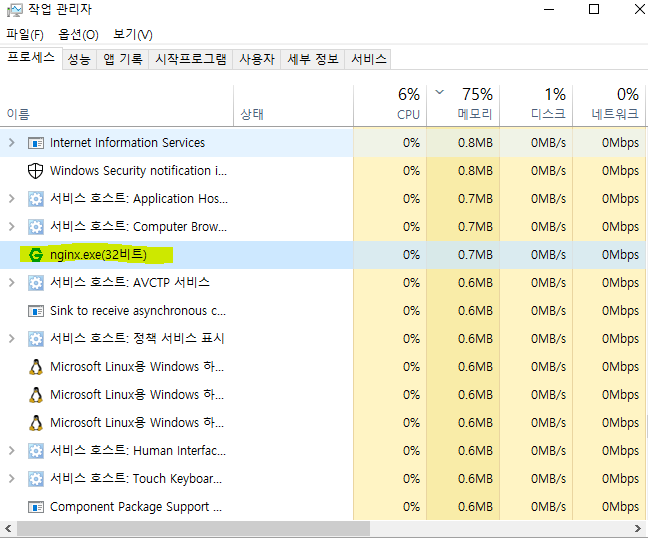
Task: Click 0.7MB memory value for nginx.exe
Action: point(475,255)
